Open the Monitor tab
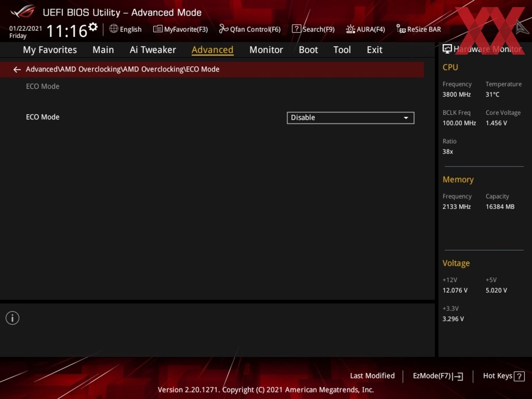532x399 pixels. pyautogui.click(x=266, y=50)
